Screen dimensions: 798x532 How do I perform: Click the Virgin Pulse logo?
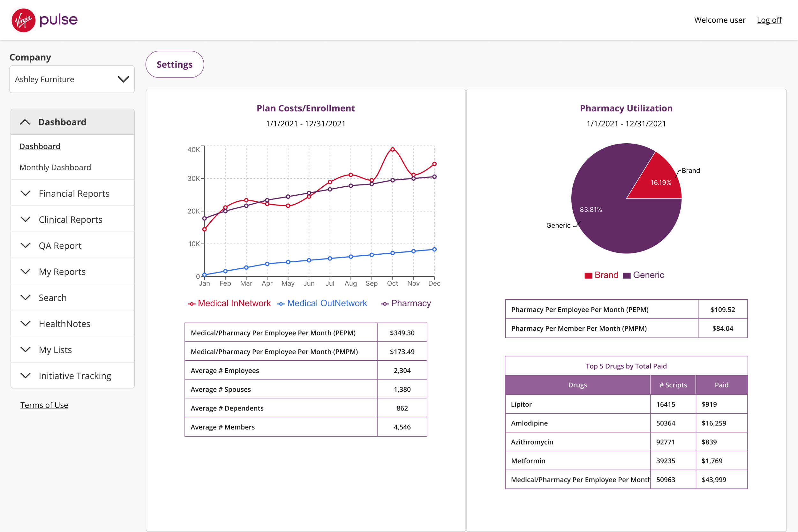44,20
